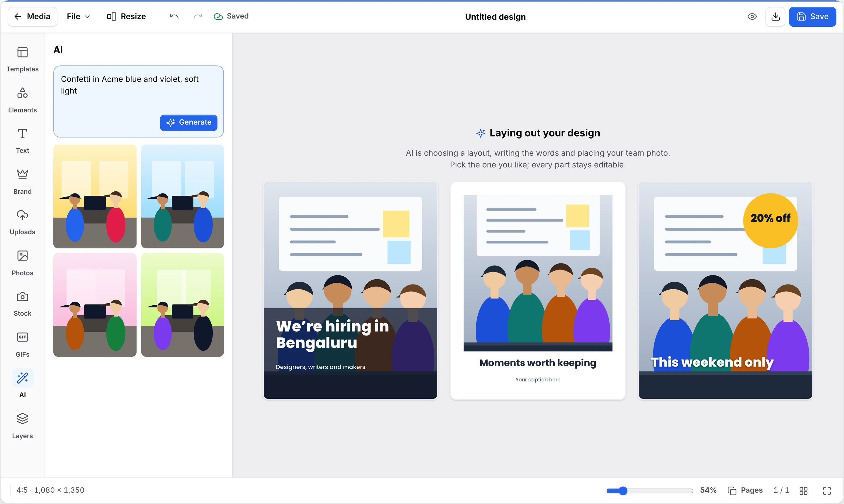Open the GIFs panel
Image resolution: width=844 pixels, height=504 pixels.
coord(22,344)
